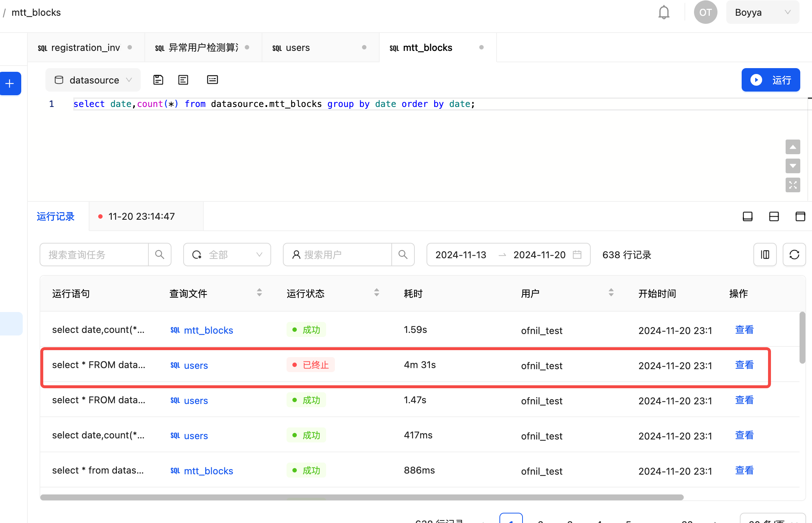
Task: Click the blue plus new-file button
Action: point(10,84)
